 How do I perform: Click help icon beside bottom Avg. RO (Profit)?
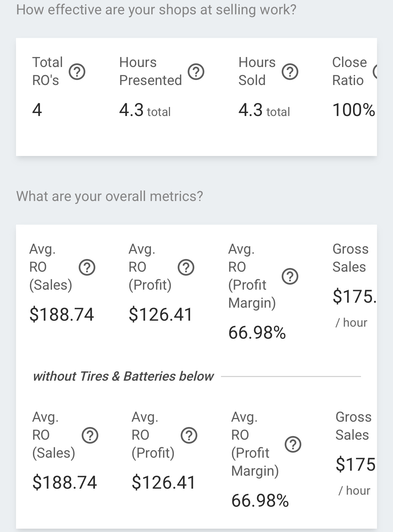(189, 435)
